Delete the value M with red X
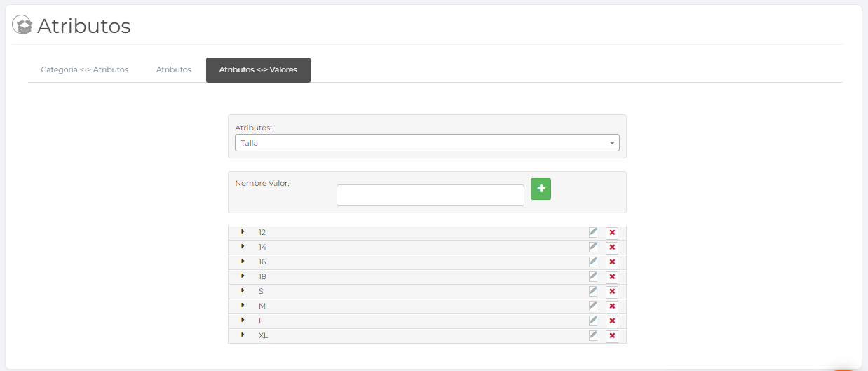This screenshot has width=868, height=371. (612, 306)
